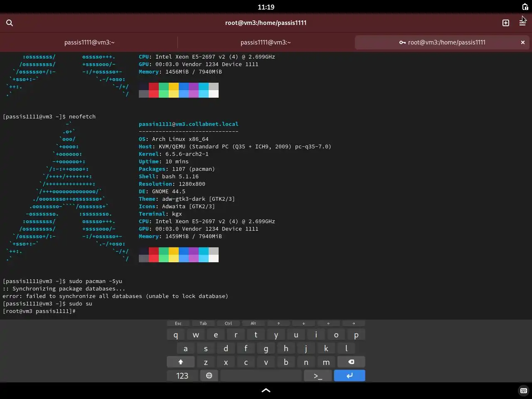The width and height of the screenshot is (532, 399).
Task: Tap the c key
Action: (246, 362)
